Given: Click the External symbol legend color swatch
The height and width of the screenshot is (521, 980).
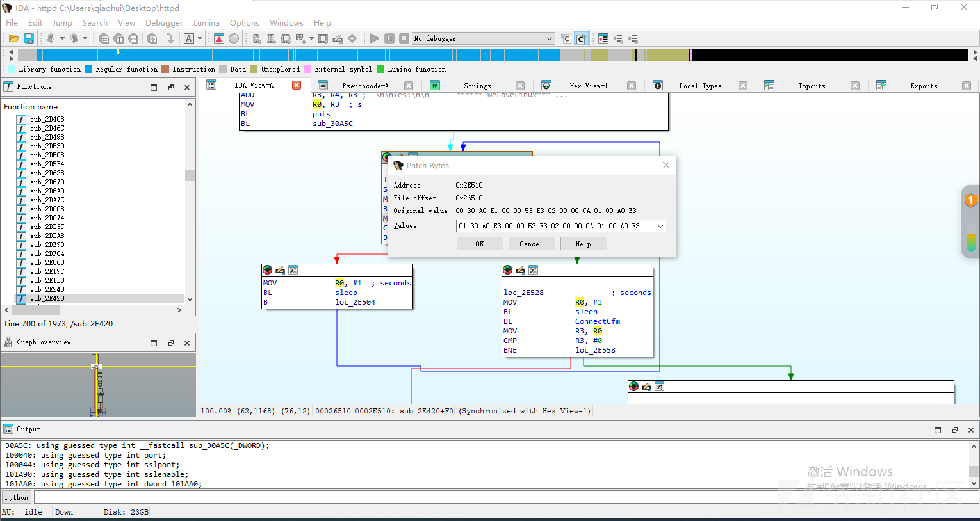Looking at the screenshot, I should (307, 69).
